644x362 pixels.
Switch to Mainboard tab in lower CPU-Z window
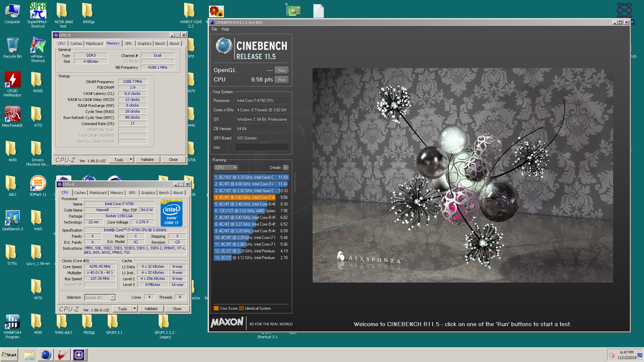(98, 193)
